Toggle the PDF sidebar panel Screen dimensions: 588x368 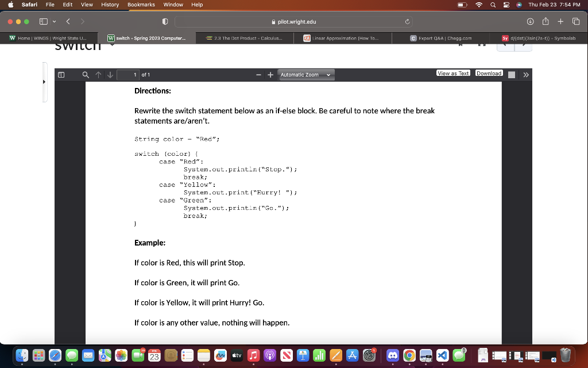pyautogui.click(x=60, y=75)
